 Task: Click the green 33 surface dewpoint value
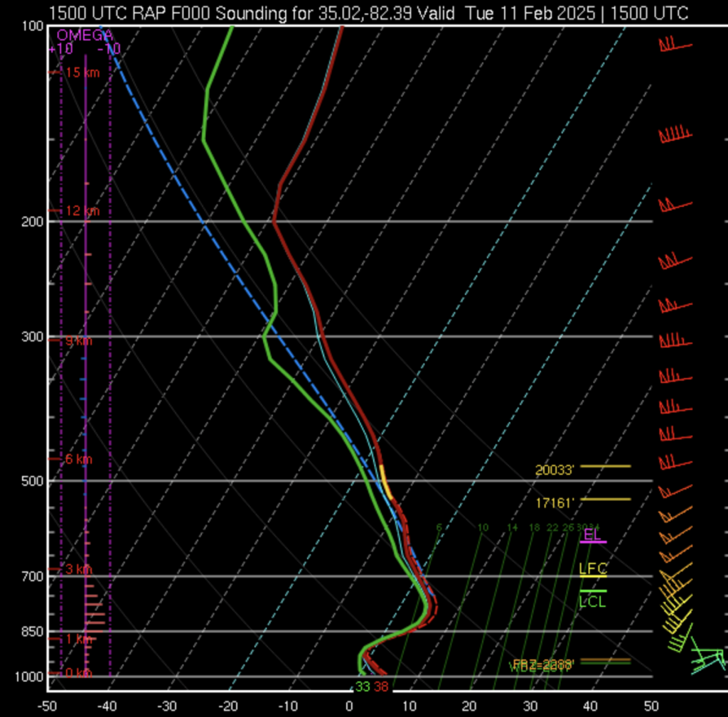pyautogui.click(x=363, y=687)
